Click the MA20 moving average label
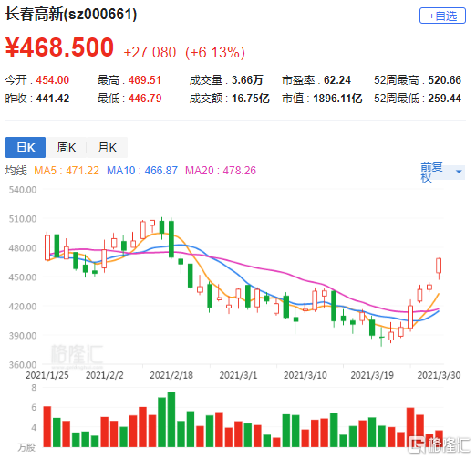476x460 pixels. [221, 171]
